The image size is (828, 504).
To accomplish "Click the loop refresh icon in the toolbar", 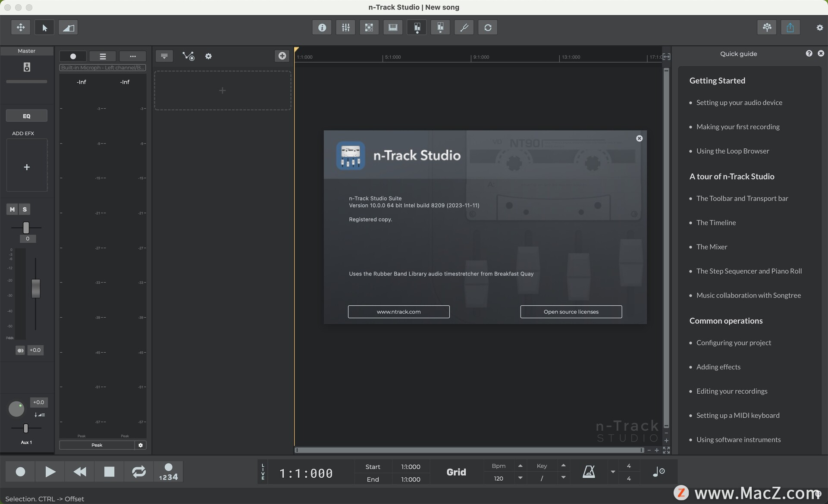I will click(488, 28).
